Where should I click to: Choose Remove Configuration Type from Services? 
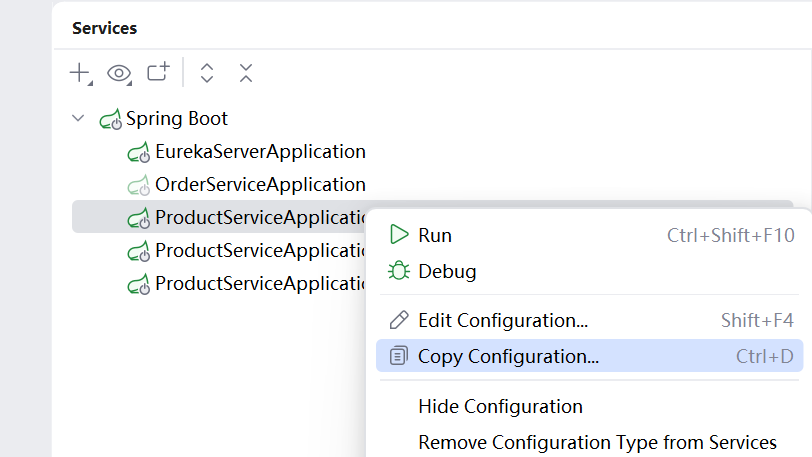pyautogui.click(x=589, y=442)
